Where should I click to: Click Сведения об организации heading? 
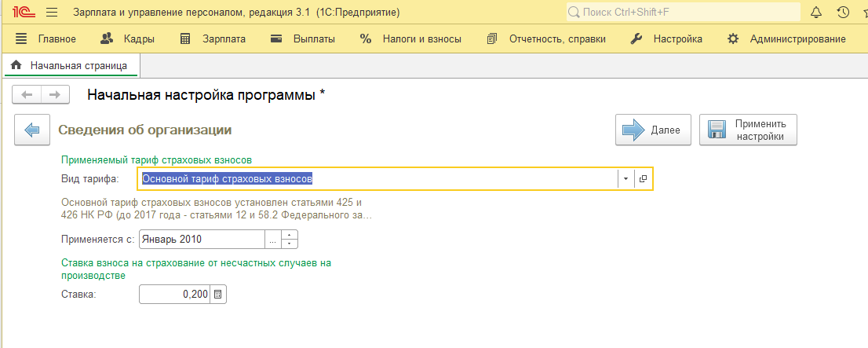click(x=145, y=130)
